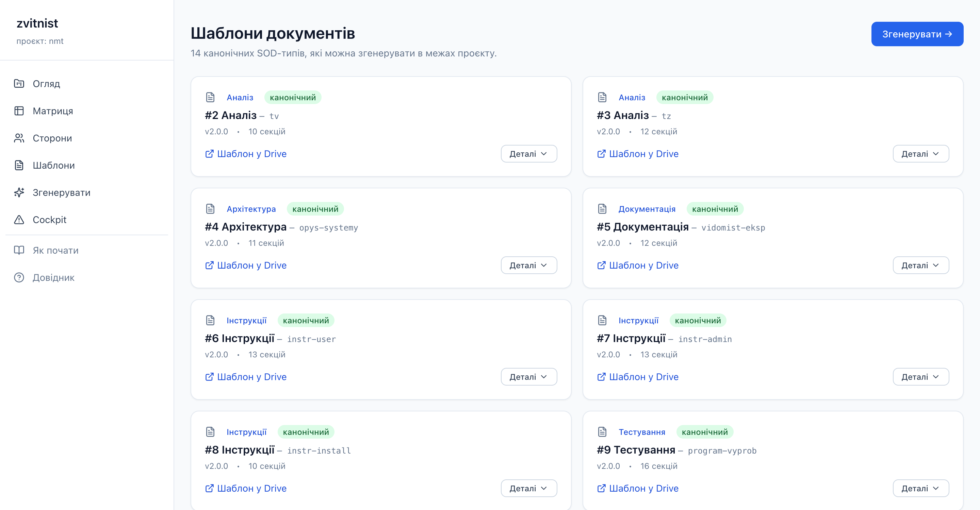Click the проєкт: nmt label
Image resolution: width=980 pixels, height=510 pixels.
pos(40,41)
